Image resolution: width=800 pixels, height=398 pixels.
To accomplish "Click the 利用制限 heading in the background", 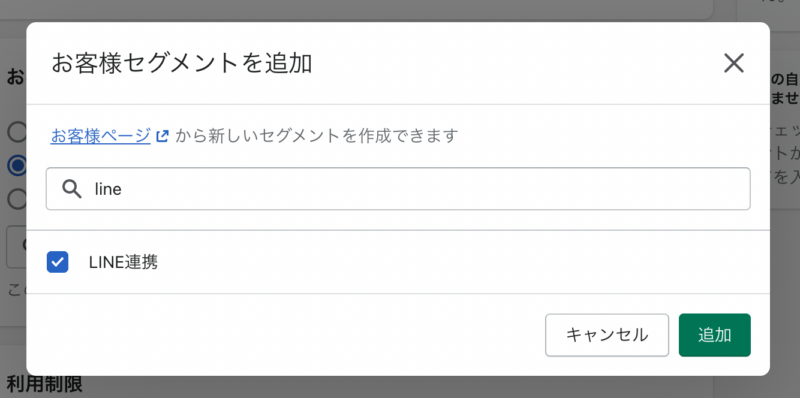I will 44,385.
